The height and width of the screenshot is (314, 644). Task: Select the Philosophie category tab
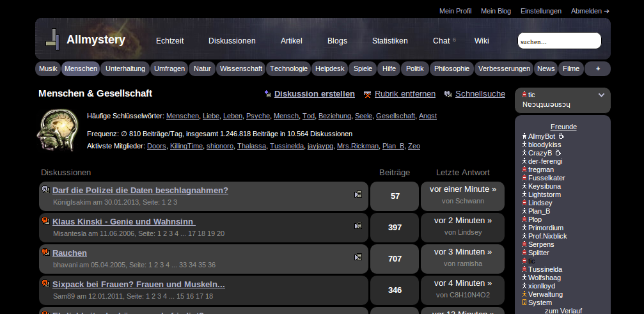[452, 68]
